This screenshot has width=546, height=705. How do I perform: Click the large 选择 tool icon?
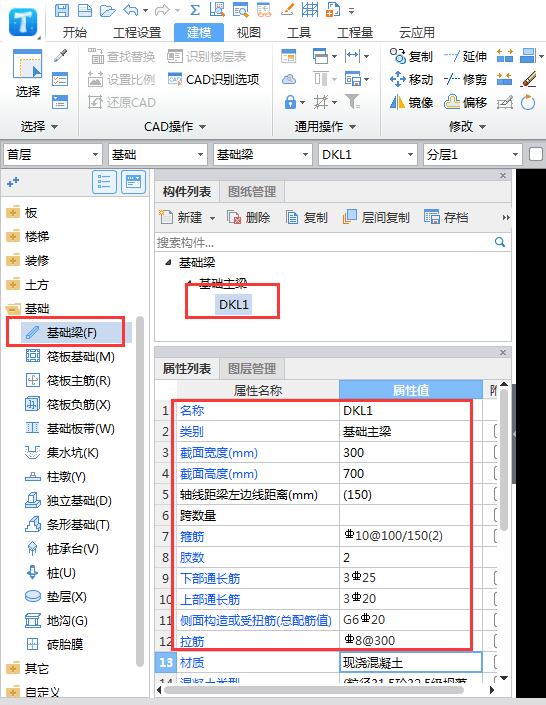coord(27,65)
